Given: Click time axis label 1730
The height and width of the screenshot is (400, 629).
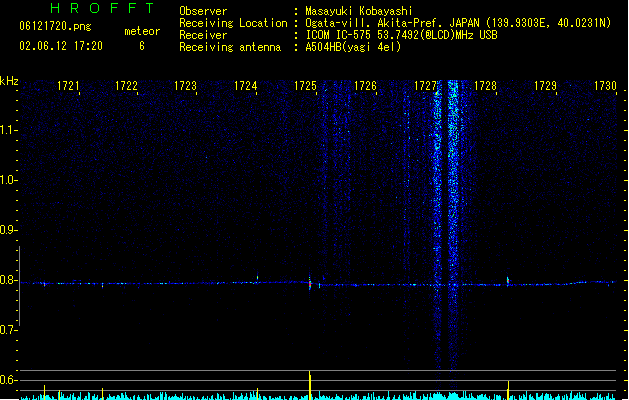Looking at the screenshot, I should 605,86.
